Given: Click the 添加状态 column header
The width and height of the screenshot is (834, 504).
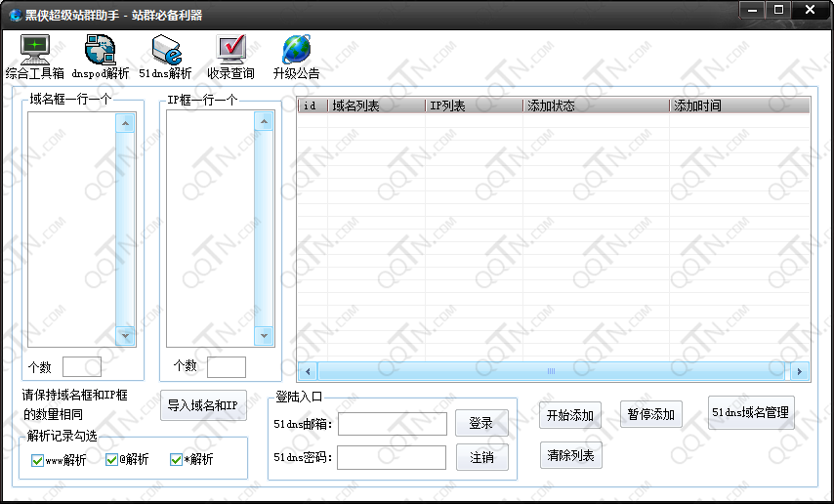Looking at the screenshot, I should [x=596, y=105].
